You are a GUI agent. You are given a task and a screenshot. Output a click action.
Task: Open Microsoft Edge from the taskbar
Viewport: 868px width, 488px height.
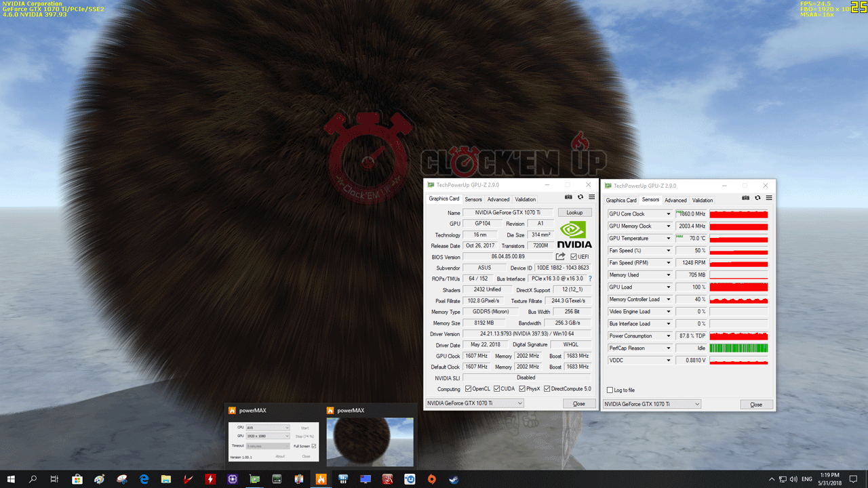(x=144, y=479)
